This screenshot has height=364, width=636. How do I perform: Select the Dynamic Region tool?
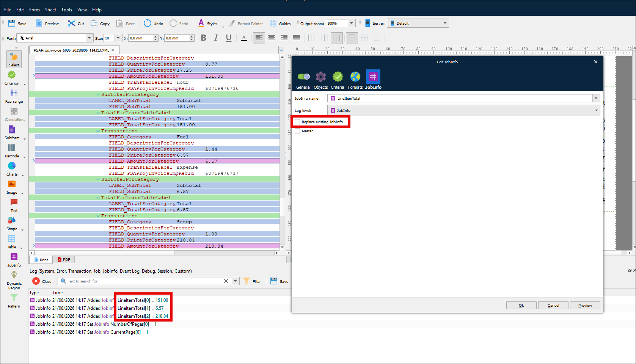click(14, 281)
